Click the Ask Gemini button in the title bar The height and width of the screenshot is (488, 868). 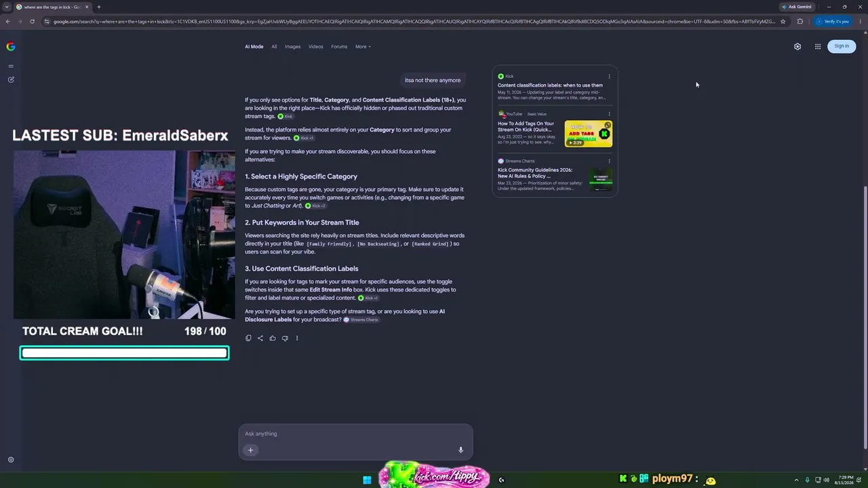796,7
